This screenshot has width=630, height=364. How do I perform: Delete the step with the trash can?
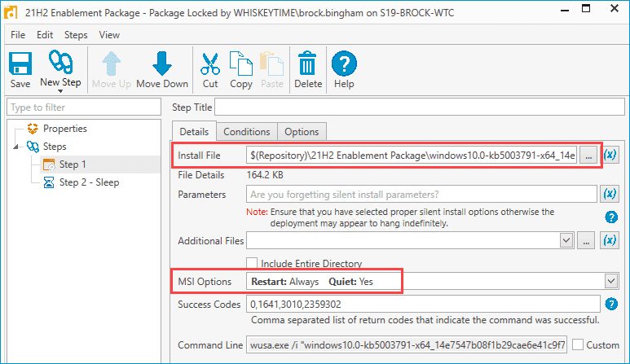pos(308,69)
